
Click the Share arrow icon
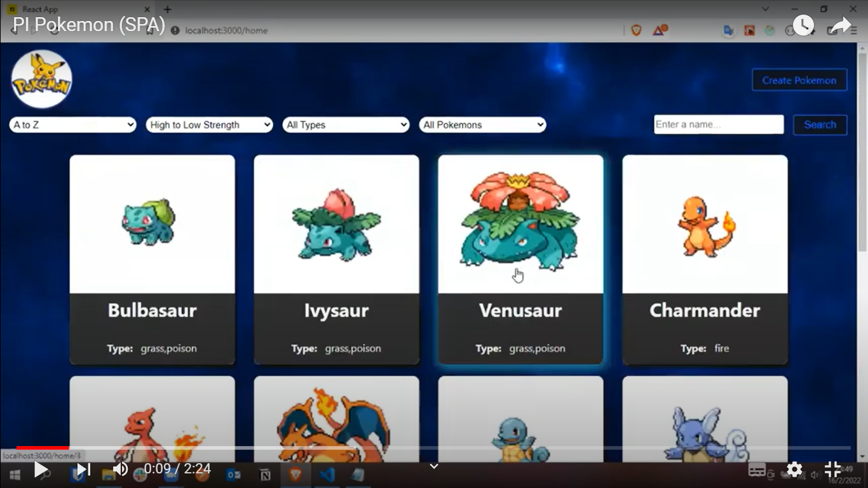pos(840,25)
